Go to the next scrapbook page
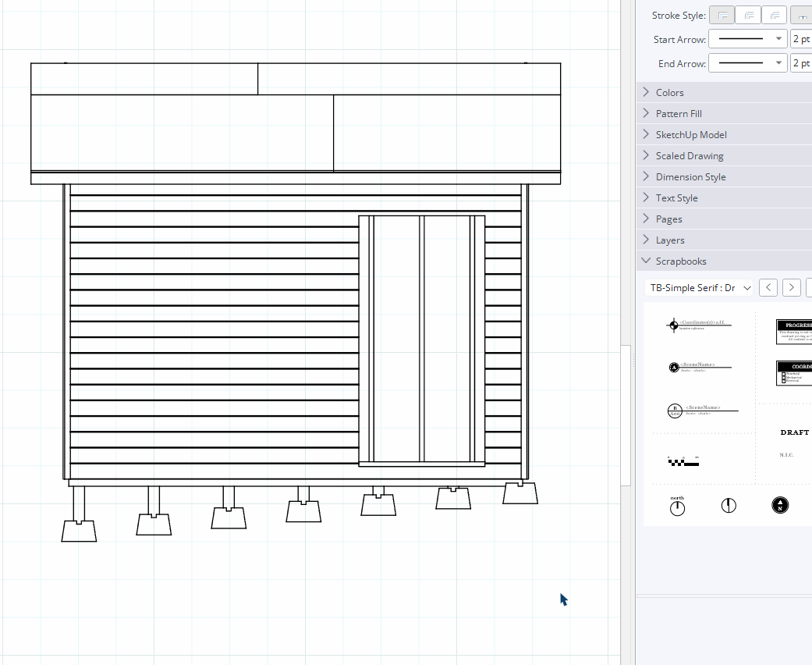812x665 pixels. 792,287
